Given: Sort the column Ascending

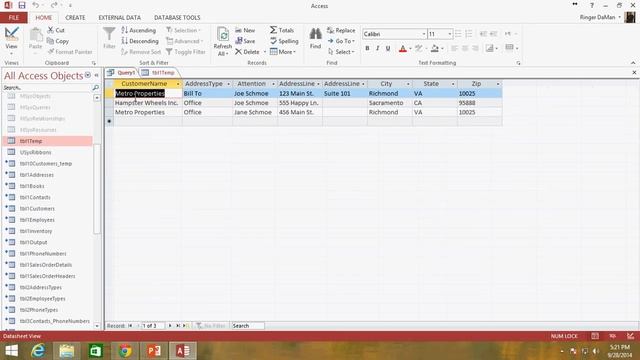Looking at the screenshot, I should click(138, 30).
